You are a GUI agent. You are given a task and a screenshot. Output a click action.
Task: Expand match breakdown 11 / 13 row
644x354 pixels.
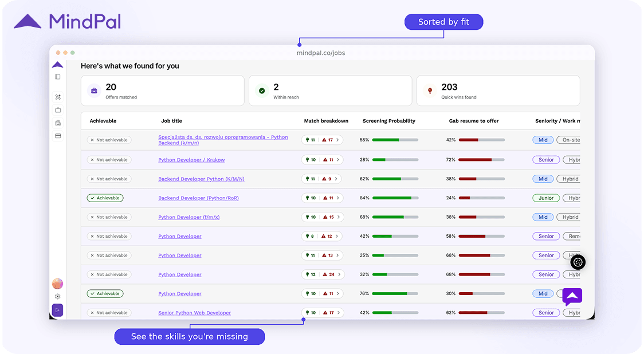(322, 255)
